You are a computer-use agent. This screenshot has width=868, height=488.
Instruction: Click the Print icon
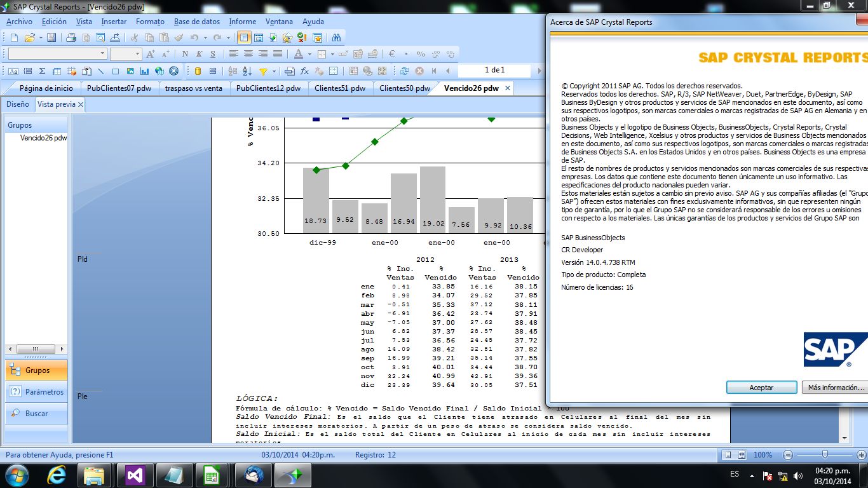click(71, 37)
